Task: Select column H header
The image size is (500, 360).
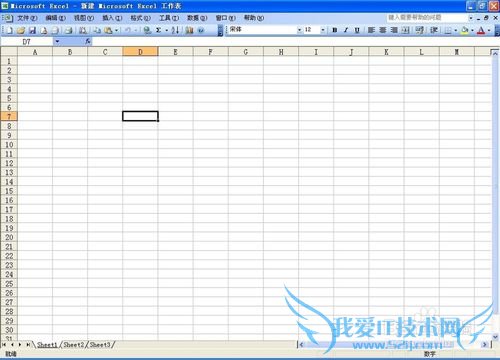Action: coord(281,52)
